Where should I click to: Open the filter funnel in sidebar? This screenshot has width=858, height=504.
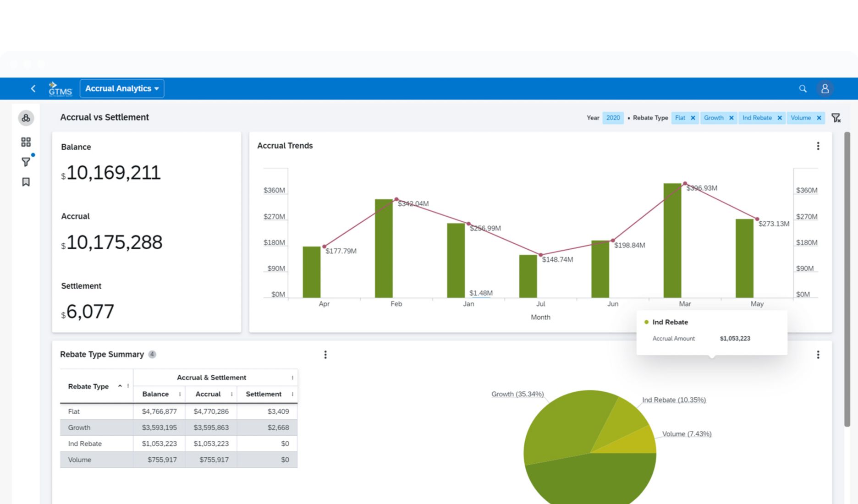(x=26, y=162)
